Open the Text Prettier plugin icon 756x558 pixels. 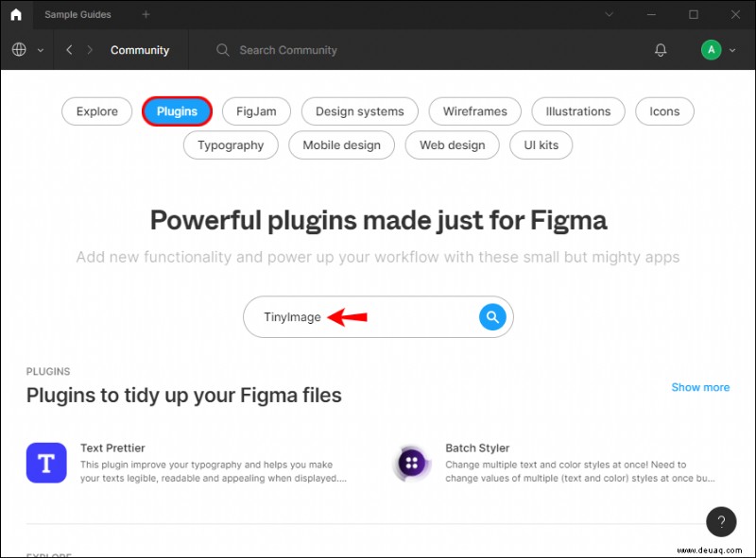tap(45, 463)
